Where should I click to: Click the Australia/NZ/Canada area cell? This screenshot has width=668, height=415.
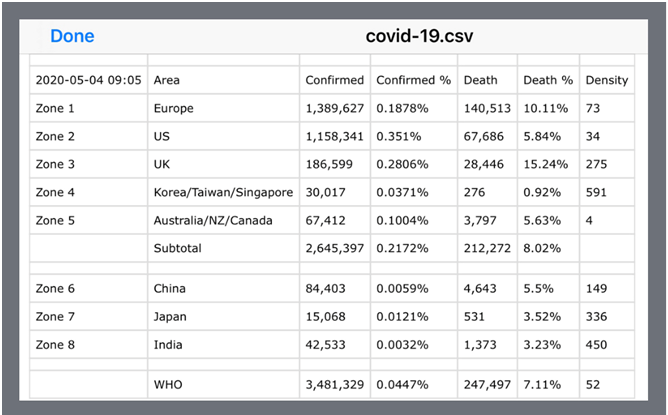click(x=212, y=220)
